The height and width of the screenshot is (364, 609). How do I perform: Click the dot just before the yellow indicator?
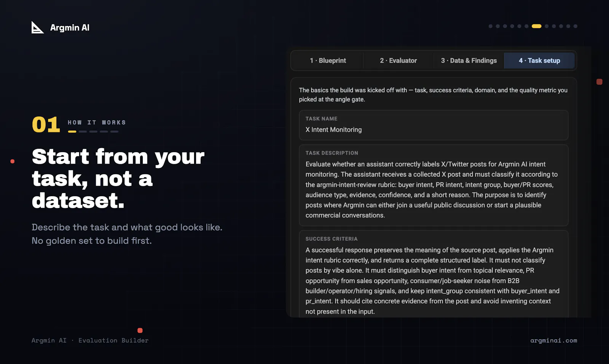click(526, 26)
